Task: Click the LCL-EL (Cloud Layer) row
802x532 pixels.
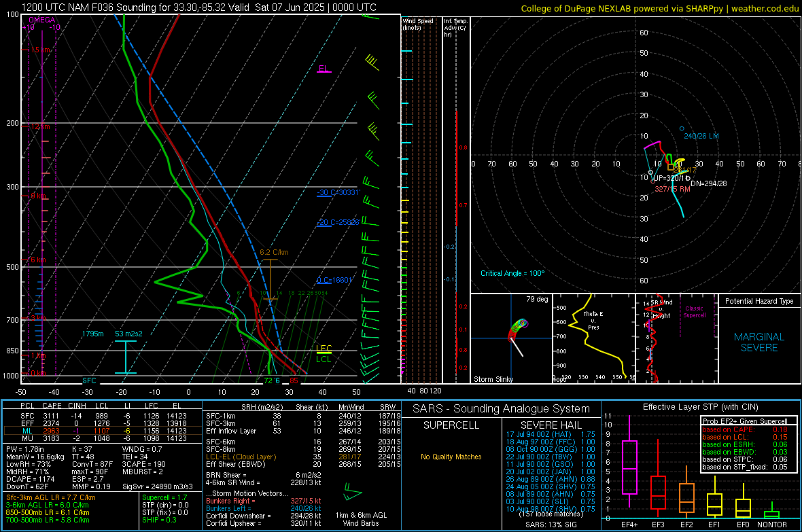Action: click(303, 457)
